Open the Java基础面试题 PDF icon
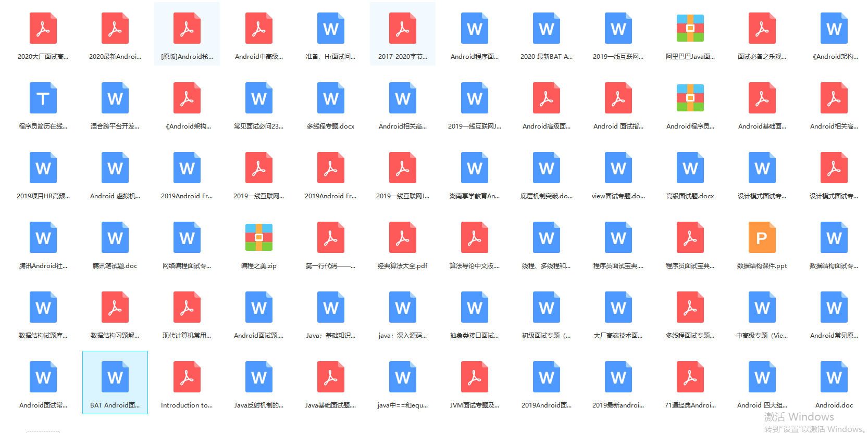 coord(331,377)
